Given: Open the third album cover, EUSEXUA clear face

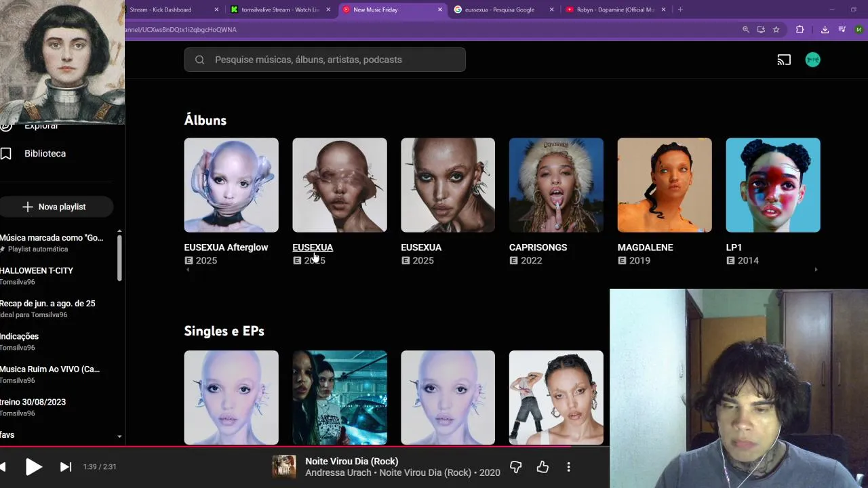Looking at the screenshot, I should (448, 185).
